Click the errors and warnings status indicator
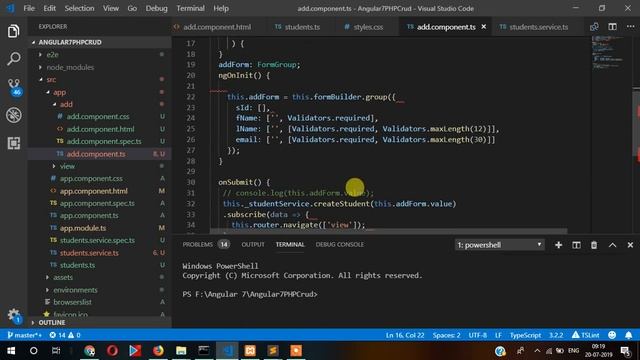640x360 pixels. coord(65,335)
